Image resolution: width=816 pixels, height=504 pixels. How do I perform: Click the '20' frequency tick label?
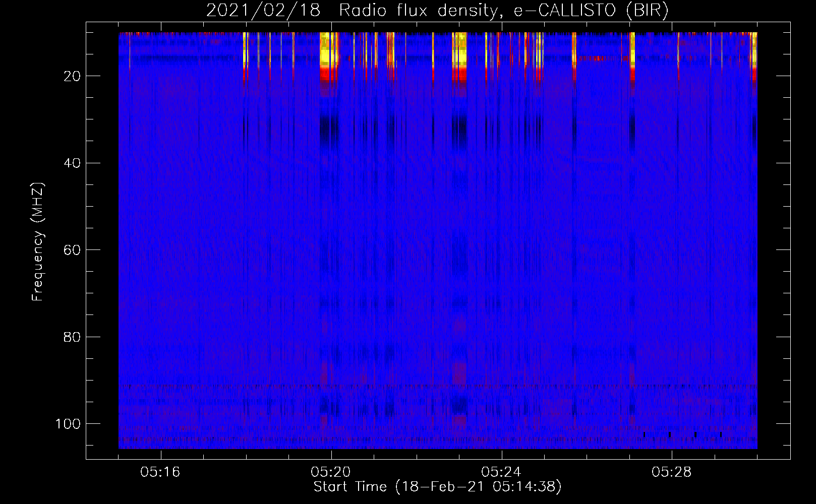[72, 76]
